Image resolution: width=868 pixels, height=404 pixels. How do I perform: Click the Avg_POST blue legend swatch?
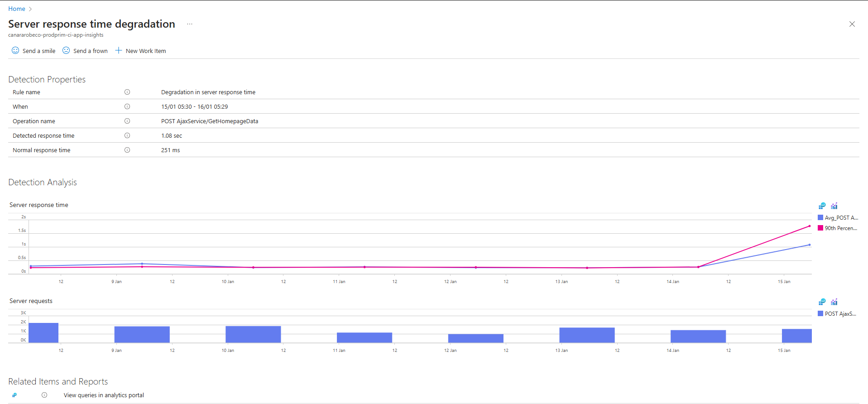click(x=820, y=217)
